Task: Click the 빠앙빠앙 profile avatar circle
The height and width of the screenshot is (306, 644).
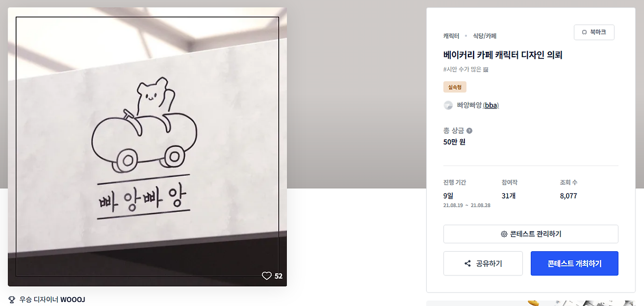Action: coord(448,105)
